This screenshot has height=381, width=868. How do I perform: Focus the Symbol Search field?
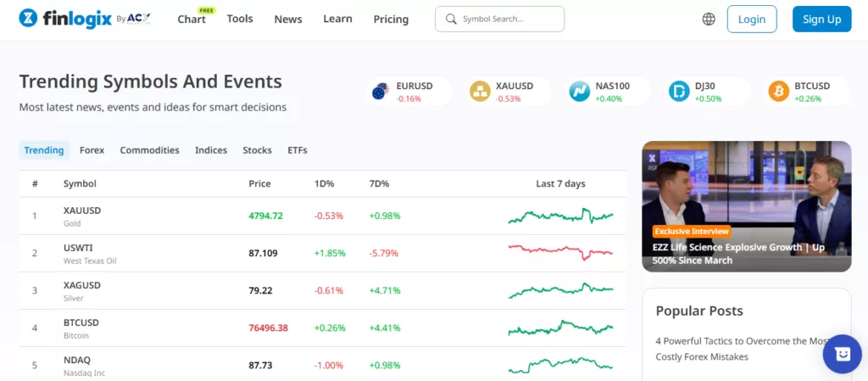click(499, 20)
